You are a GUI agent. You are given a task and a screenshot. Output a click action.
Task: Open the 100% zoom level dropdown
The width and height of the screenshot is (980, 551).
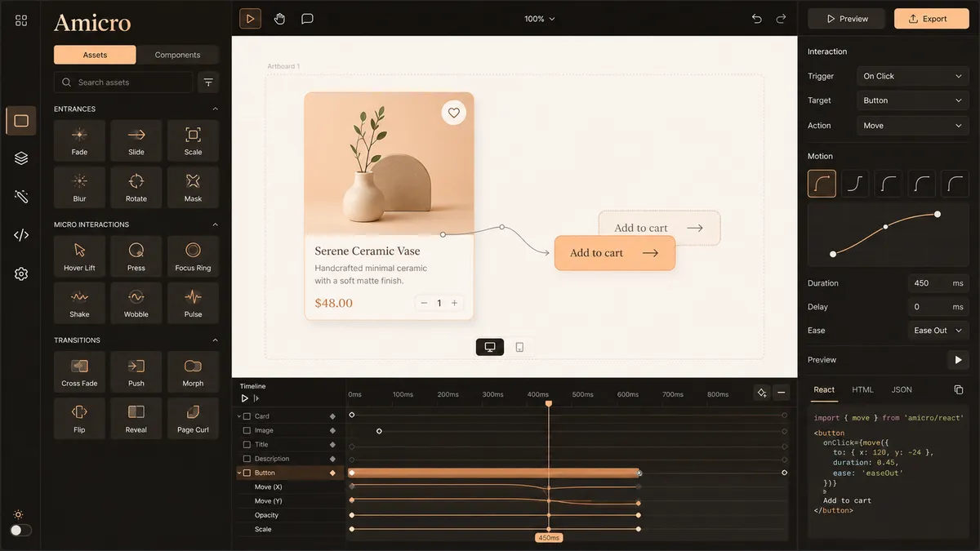tap(539, 19)
